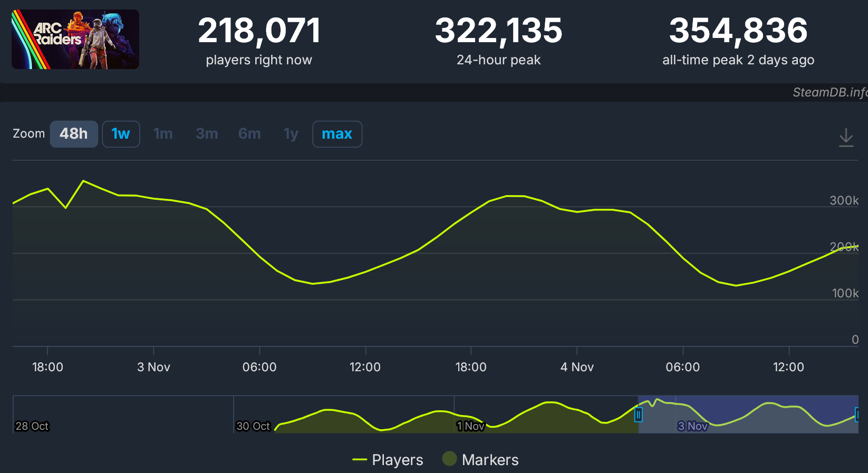Grab the left navigator range handle

pyautogui.click(x=638, y=414)
